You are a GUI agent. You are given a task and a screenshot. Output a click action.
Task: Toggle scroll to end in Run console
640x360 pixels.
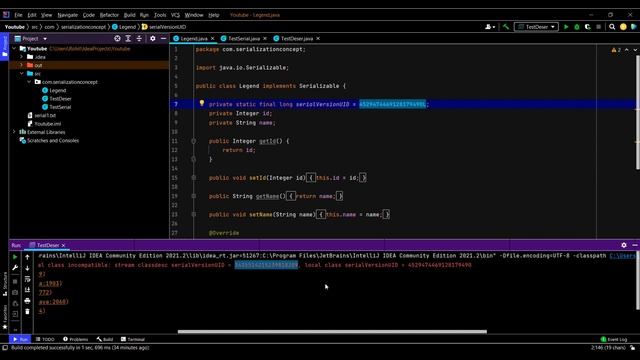coord(27,290)
